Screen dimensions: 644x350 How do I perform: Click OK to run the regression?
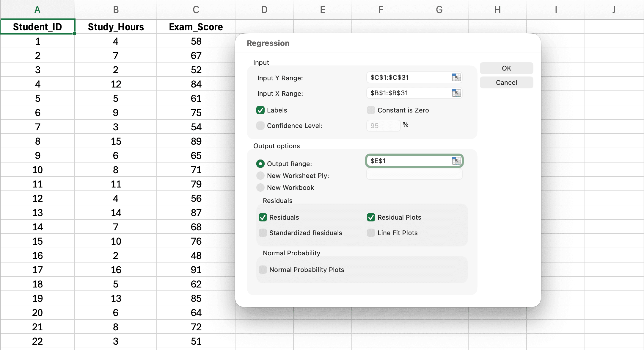pyautogui.click(x=506, y=68)
